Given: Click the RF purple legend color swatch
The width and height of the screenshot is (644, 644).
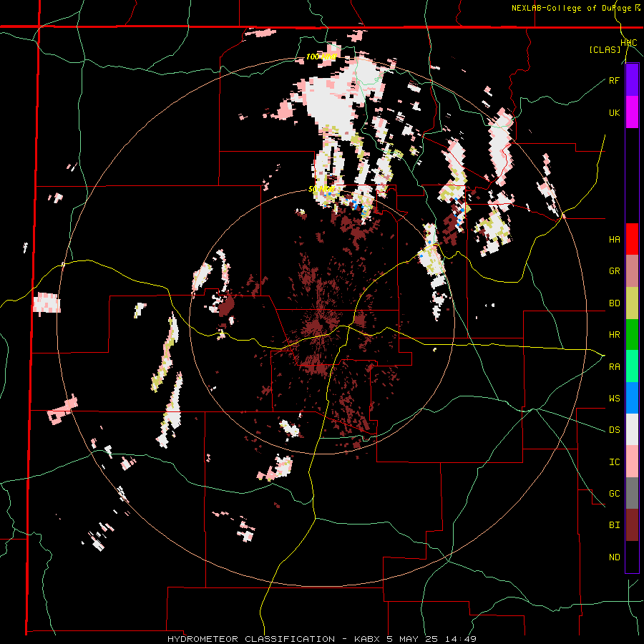Looking at the screenshot, I should [x=632, y=80].
